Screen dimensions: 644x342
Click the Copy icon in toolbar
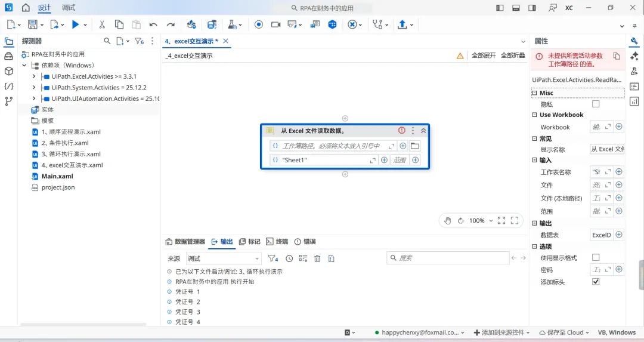tap(119, 24)
